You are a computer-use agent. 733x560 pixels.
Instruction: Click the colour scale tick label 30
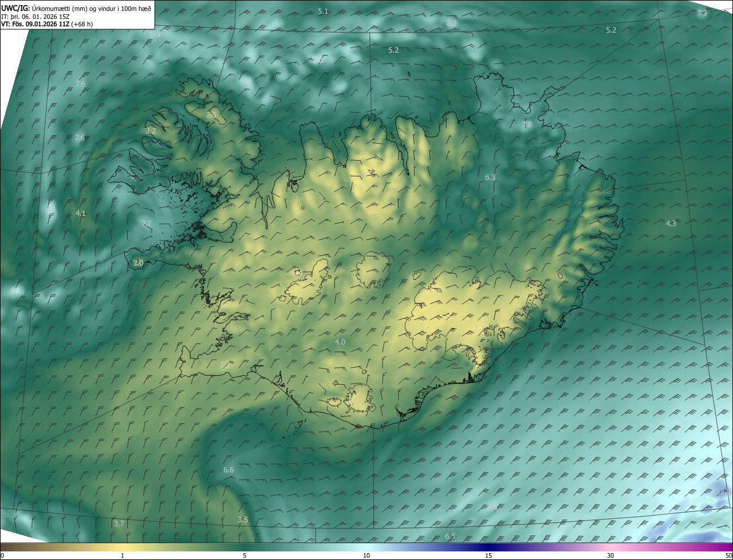pyautogui.click(x=610, y=555)
